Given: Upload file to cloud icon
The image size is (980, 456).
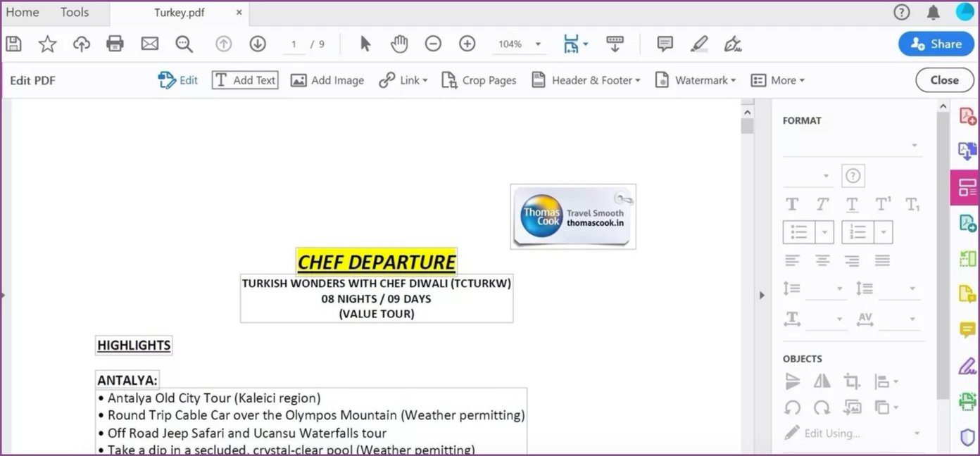Looking at the screenshot, I should click(82, 44).
